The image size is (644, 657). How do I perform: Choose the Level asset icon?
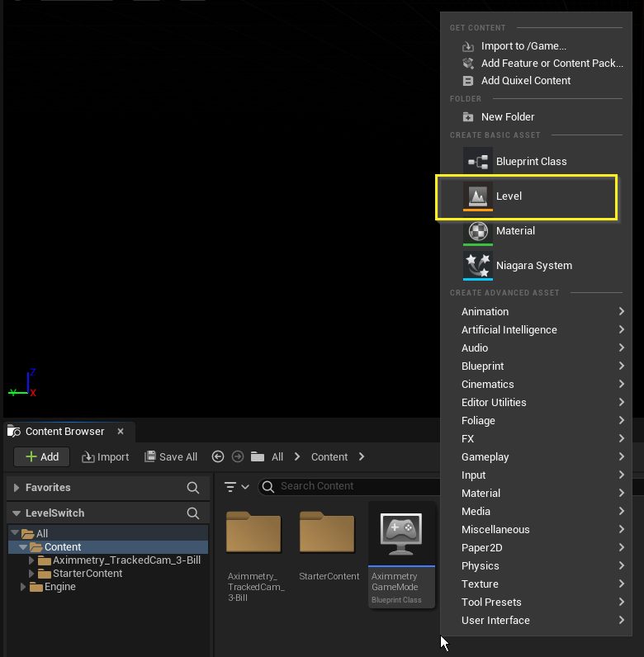coord(478,196)
